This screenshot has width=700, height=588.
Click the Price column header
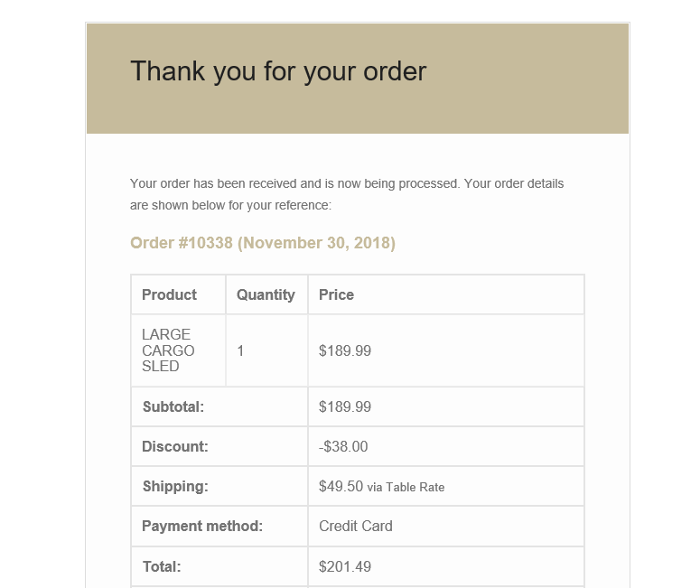pyautogui.click(x=336, y=294)
